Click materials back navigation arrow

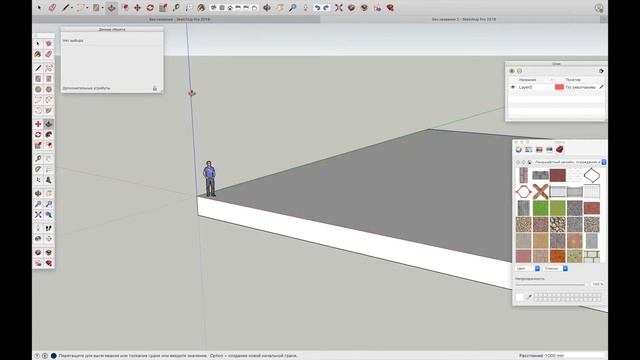tap(518, 162)
